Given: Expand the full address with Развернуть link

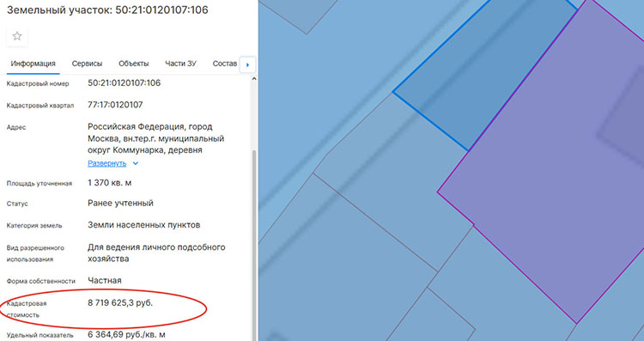Looking at the screenshot, I should (106, 163).
